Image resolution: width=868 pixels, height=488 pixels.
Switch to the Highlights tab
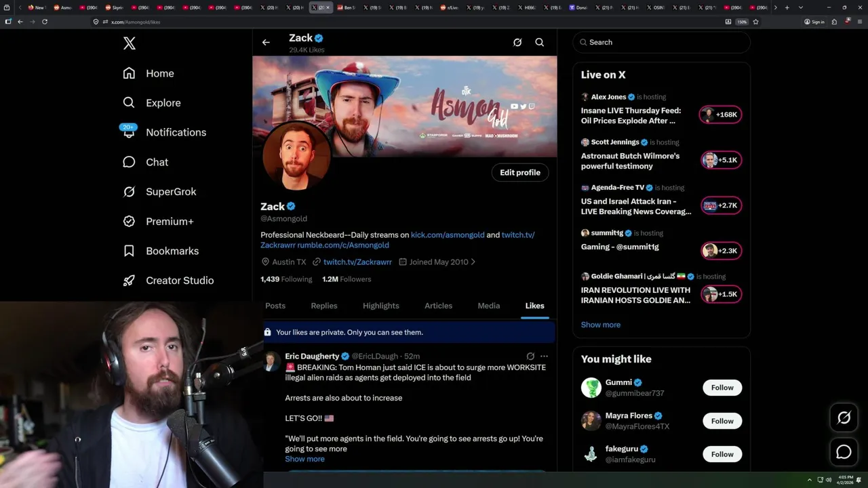[381, 306]
